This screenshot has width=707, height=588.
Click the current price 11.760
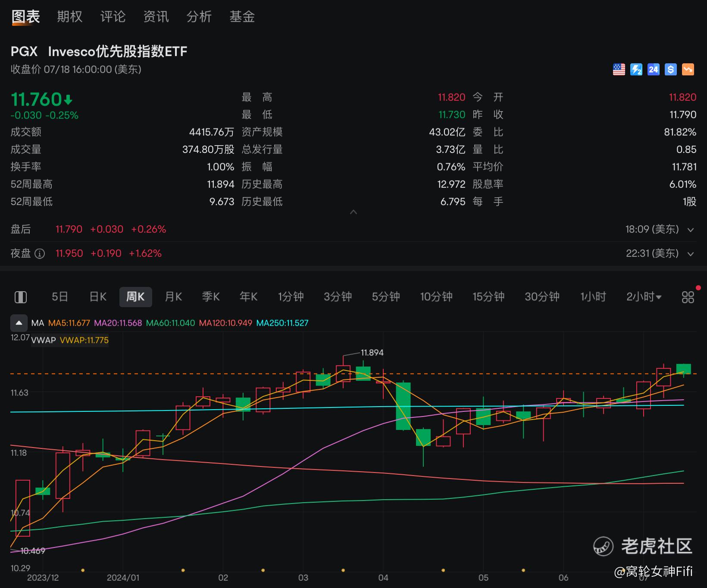coord(36,100)
